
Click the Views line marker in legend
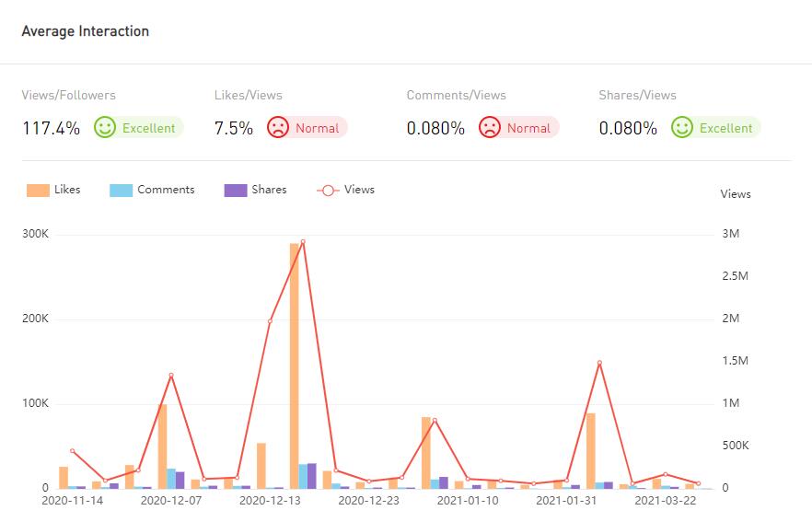(328, 190)
